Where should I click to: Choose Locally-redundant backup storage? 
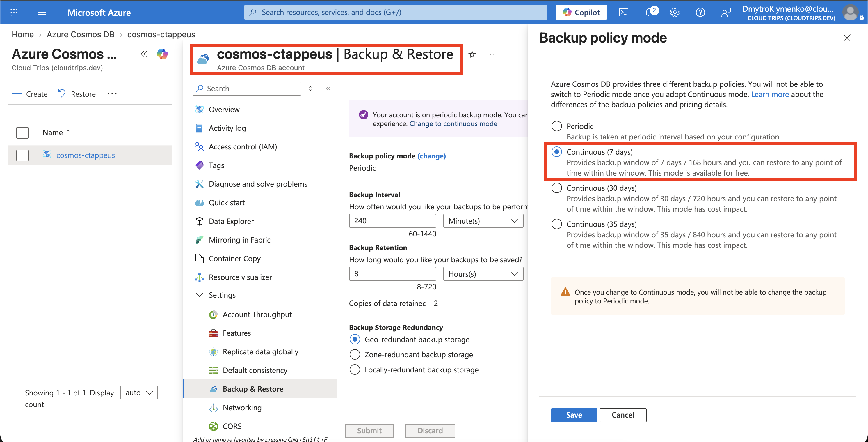(x=355, y=369)
